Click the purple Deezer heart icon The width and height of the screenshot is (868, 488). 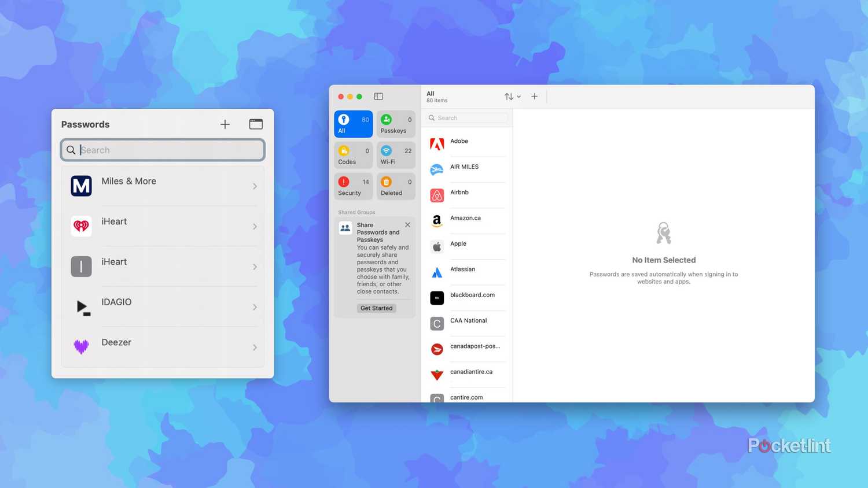81,346
